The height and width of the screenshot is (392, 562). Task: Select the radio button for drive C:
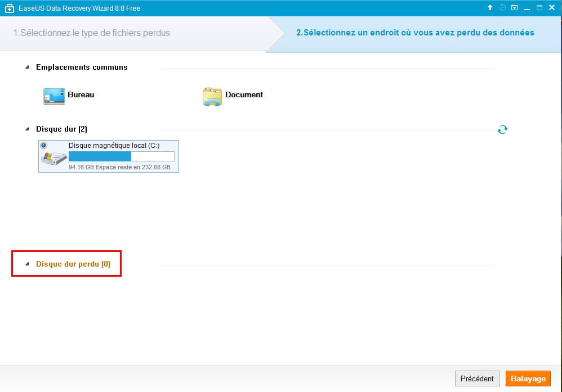click(x=44, y=145)
